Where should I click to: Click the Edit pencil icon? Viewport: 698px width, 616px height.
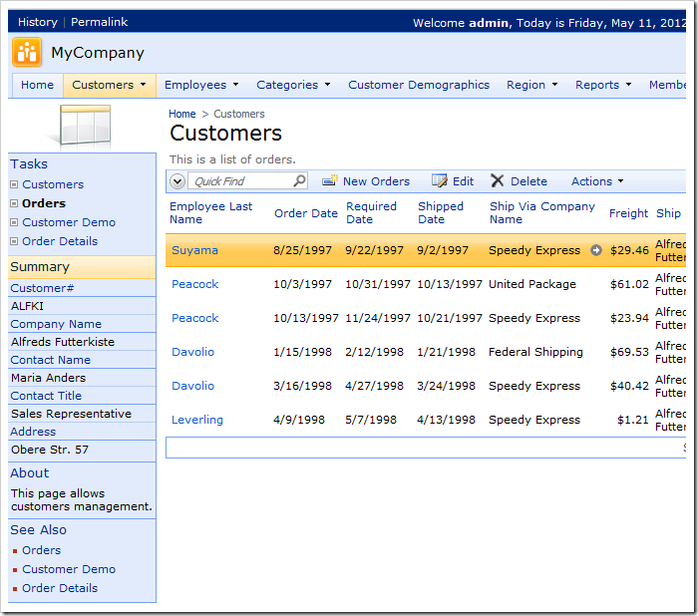pyautogui.click(x=439, y=181)
